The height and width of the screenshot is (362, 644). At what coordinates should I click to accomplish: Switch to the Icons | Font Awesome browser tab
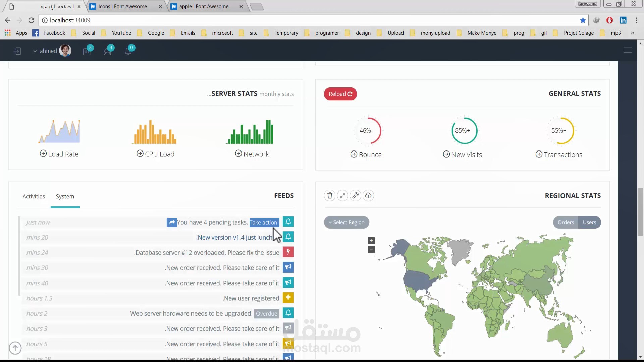point(122,6)
